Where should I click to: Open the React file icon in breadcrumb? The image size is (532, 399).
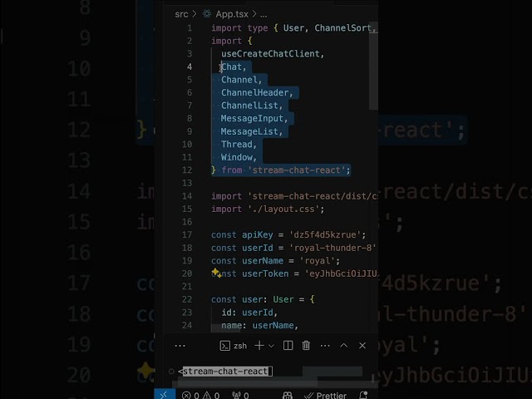click(x=207, y=14)
